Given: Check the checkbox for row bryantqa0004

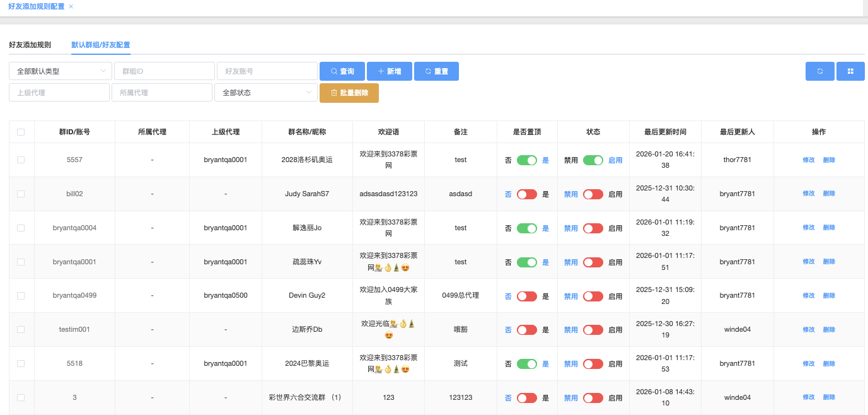Looking at the screenshot, I should [x=21, y=228].
